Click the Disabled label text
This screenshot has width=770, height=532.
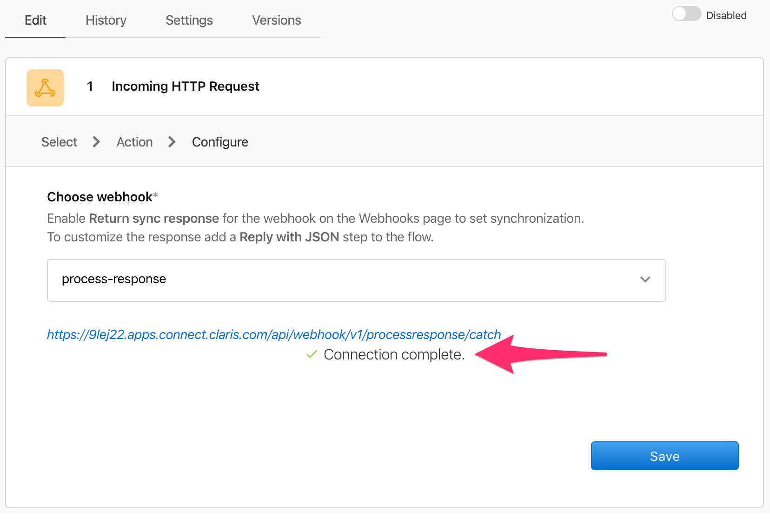click(726, 15)
